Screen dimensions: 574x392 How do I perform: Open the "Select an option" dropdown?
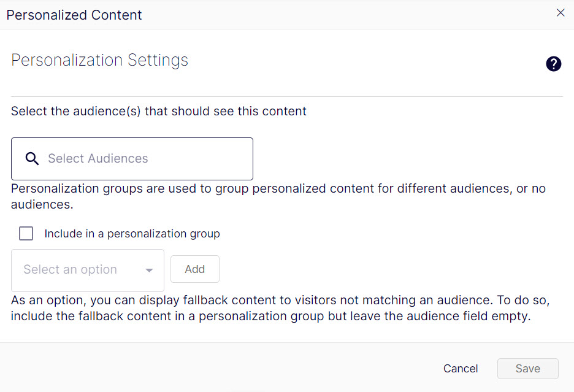click(x=88, y=271)
